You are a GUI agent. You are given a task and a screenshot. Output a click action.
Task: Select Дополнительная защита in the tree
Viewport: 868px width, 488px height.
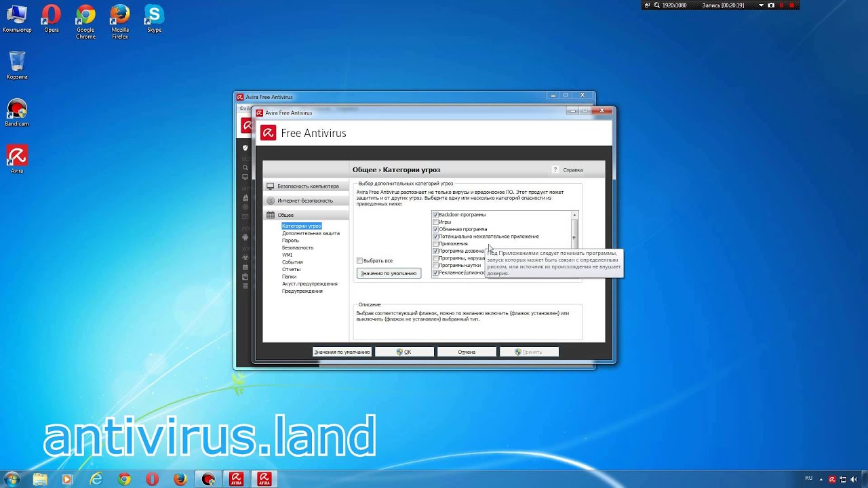[x=311, y=233]
